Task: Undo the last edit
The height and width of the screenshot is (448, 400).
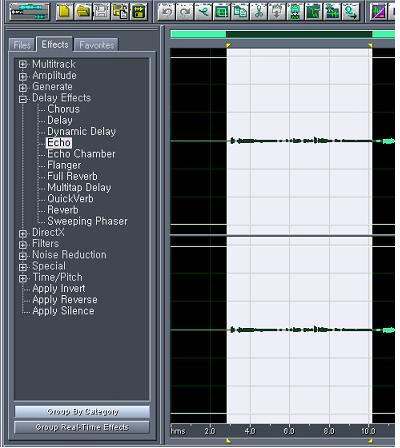Action: (x=167, y=12)
